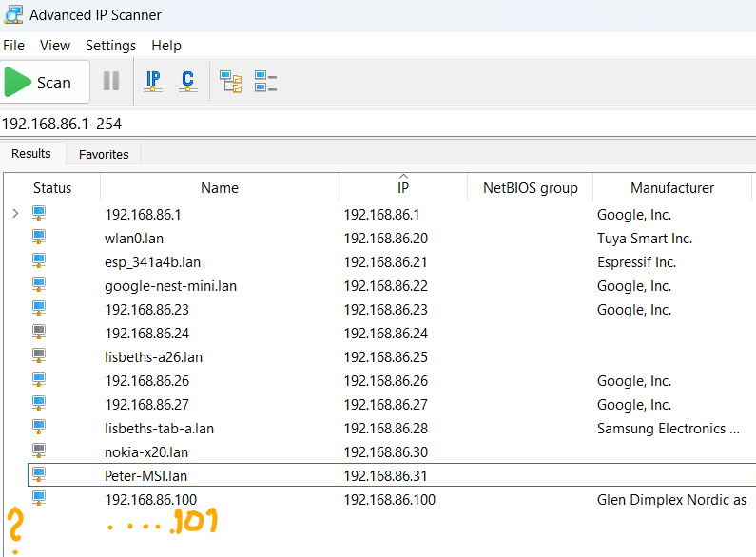The image size is (756, 557).
Task: Click IP cell 192.168.86.20
Action: [x=386, y=239]
